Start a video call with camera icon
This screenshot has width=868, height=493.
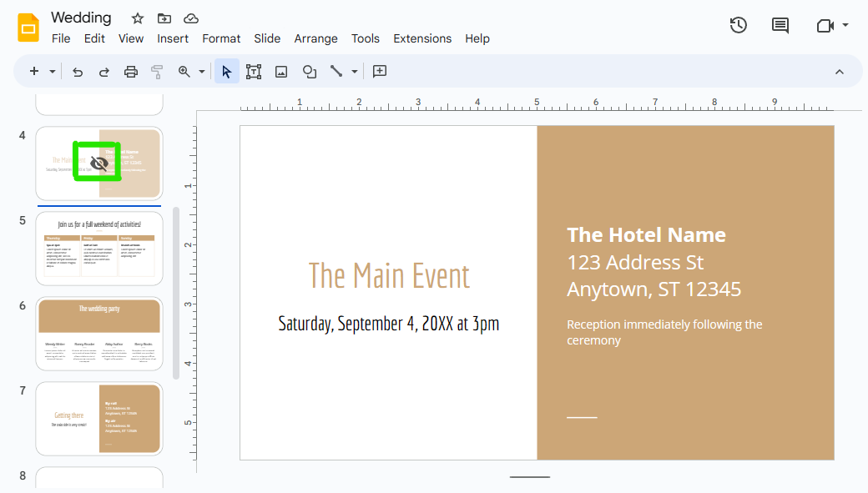coord(825,26)
